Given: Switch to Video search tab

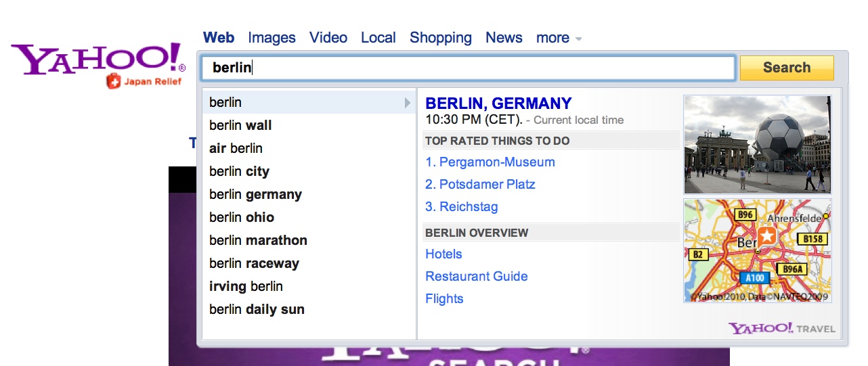Looking at the screenshot, I should [328, 38].
